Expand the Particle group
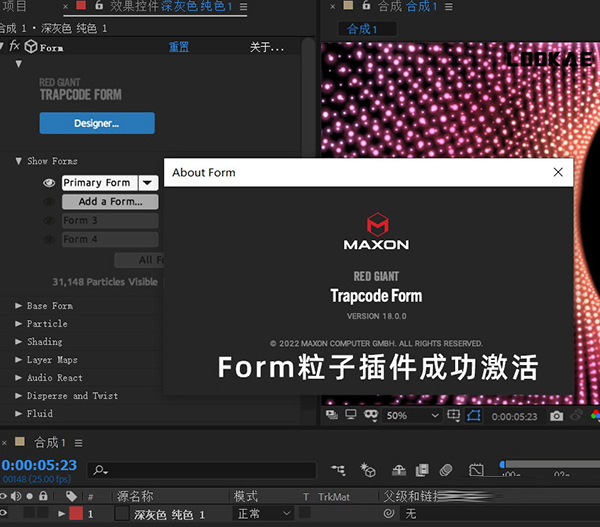The width and height of the screenshot is (600, 527). (x=18, y=323)
